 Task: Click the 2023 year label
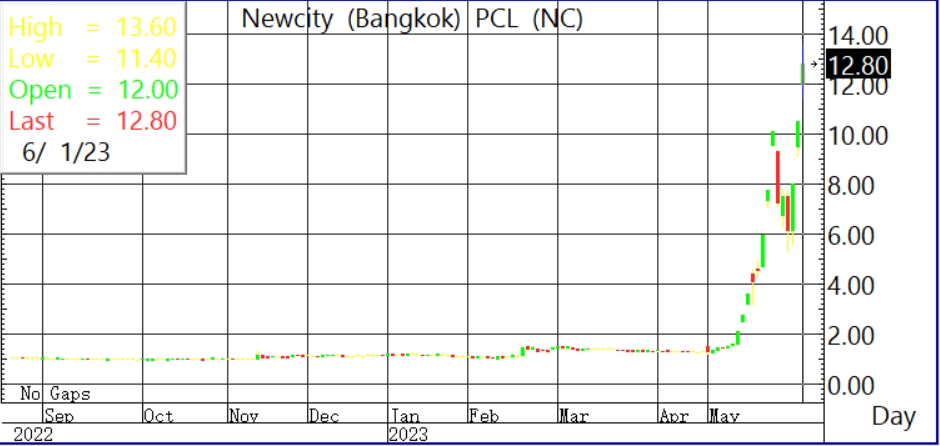click(409, 435)
